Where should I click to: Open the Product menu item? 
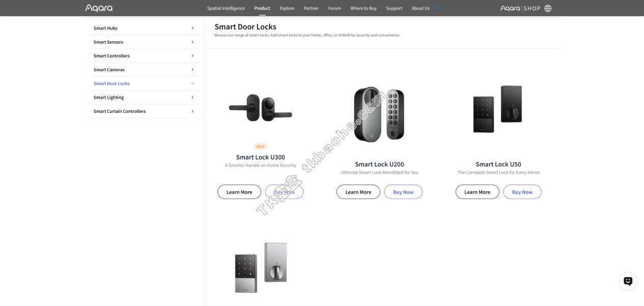262,8
